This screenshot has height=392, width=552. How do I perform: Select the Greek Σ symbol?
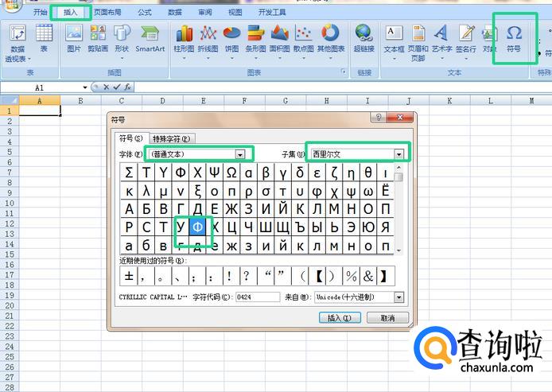point(129,173)
